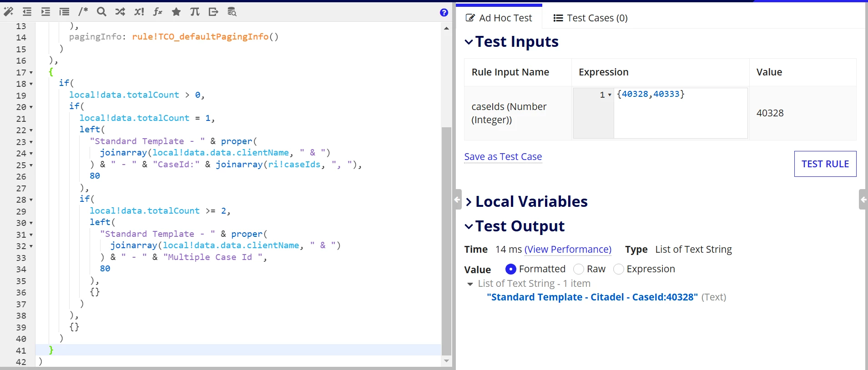Click the database query search icon
The image size is (868, 370).
232,12
